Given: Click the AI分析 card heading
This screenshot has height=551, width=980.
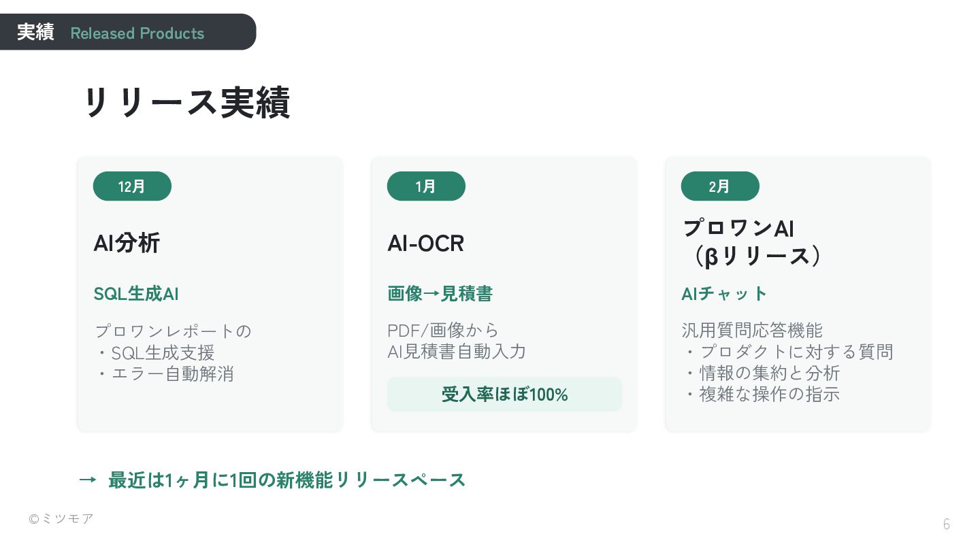Looking at the screenshot, I should [127, 243].
